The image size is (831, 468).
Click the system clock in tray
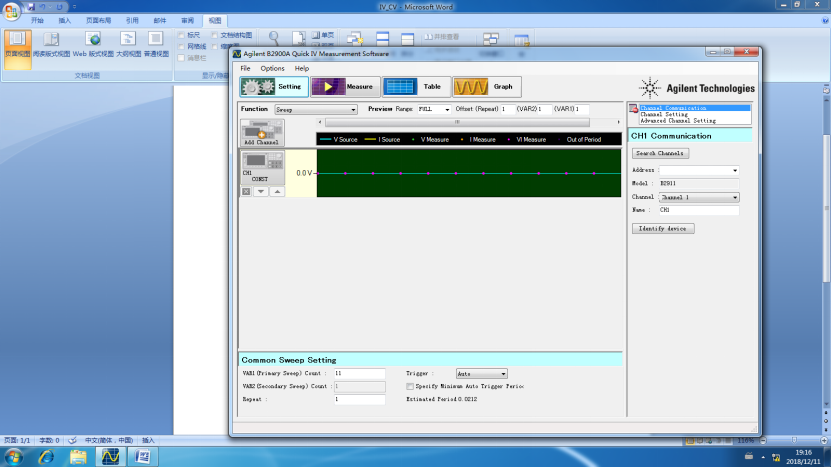pos(803,457)
